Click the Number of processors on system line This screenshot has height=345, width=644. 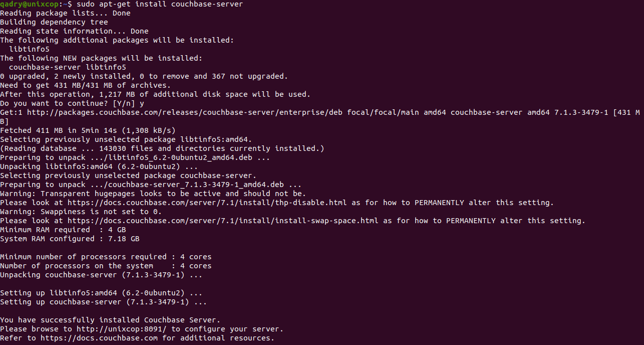[106, 266]
